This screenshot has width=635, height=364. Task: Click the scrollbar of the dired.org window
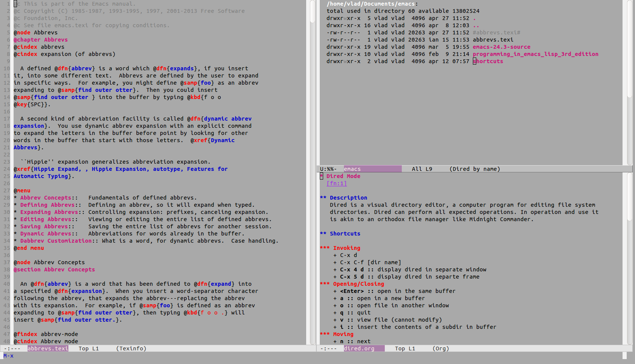click(629, 259)
